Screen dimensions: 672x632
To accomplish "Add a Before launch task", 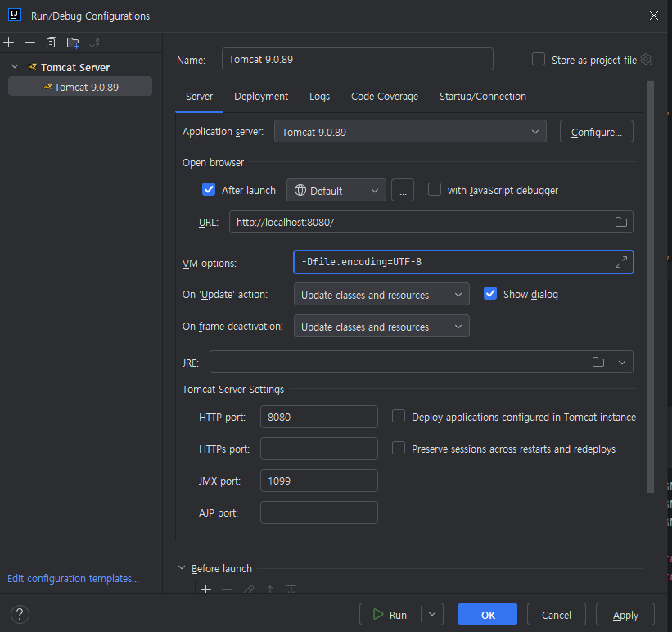I will [205, 589].
